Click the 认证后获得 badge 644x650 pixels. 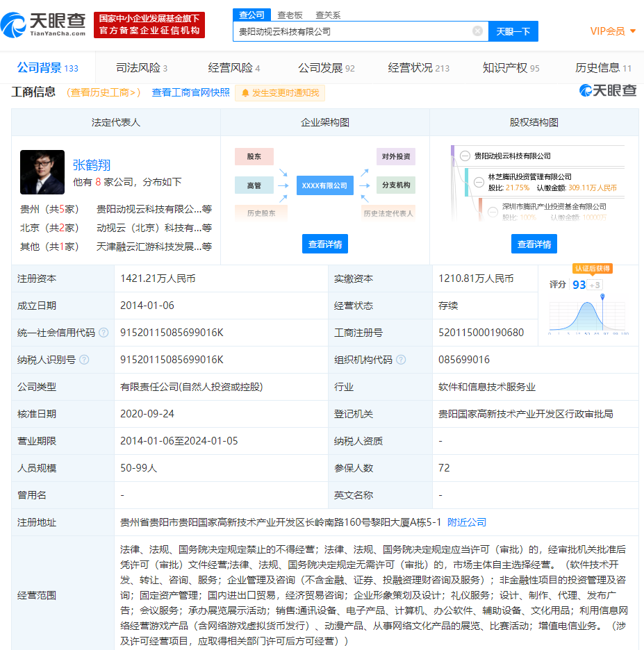coord(593,268)
